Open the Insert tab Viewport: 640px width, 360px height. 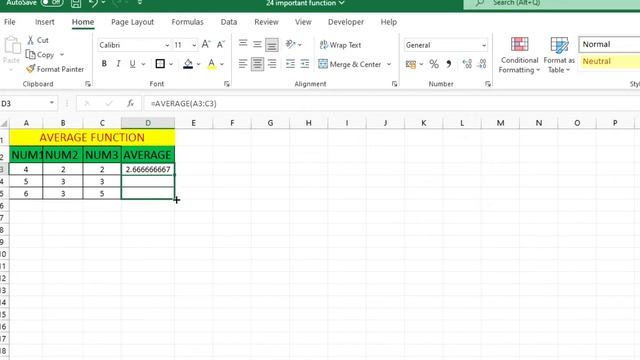click(x=44, y=22)
